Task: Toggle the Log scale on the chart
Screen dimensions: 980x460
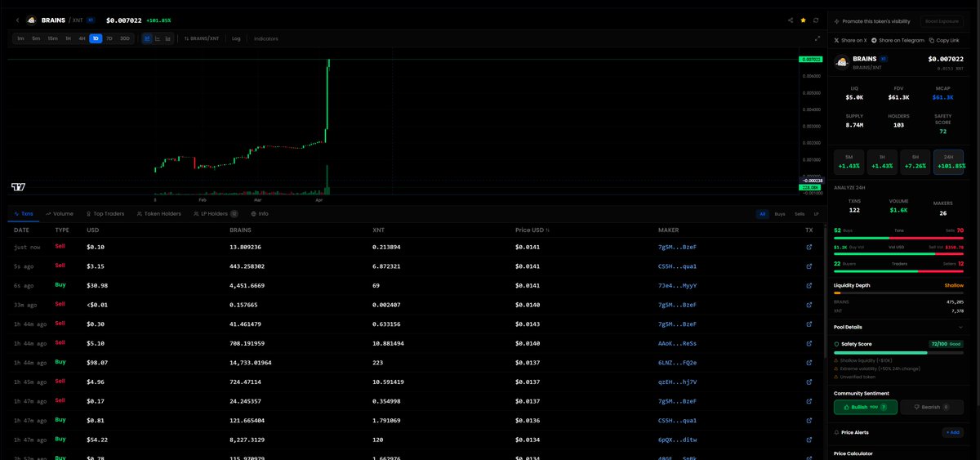Action: coord(236,38)
